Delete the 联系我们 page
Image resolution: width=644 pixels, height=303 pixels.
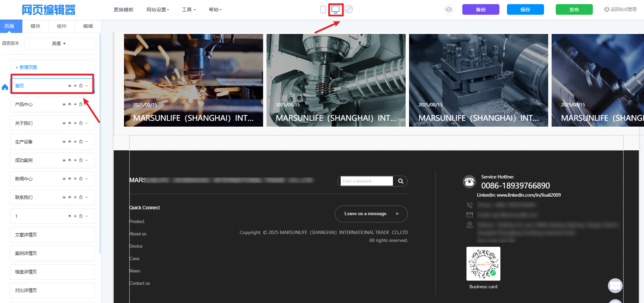(x=81, y=197)
